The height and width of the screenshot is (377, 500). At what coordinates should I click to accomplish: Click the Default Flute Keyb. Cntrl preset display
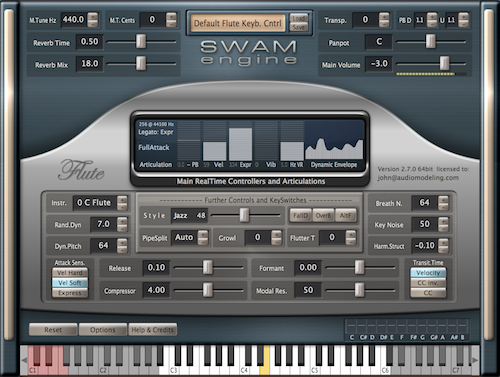click(238, 23)
